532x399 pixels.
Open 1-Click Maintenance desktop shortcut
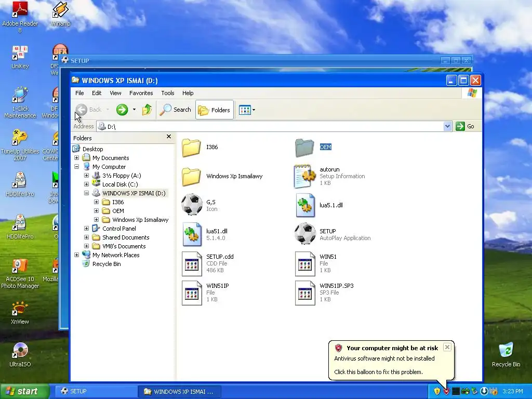[x=20, y=103]
